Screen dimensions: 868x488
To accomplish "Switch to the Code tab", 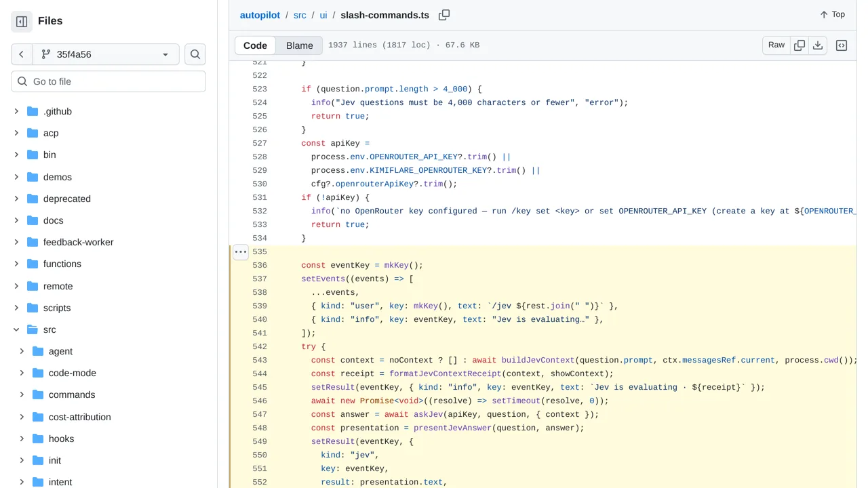I will pos(255,45).
